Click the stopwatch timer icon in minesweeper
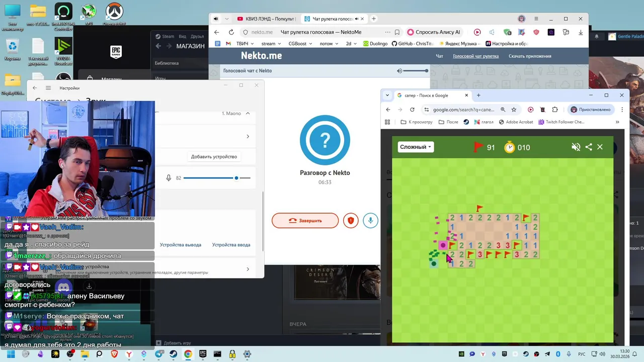 (510, 147)
